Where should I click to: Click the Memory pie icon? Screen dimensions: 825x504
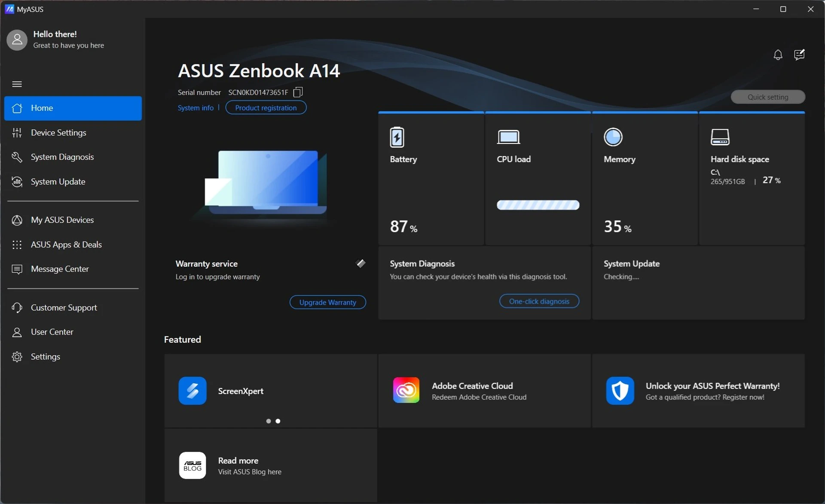coord(613,137)
